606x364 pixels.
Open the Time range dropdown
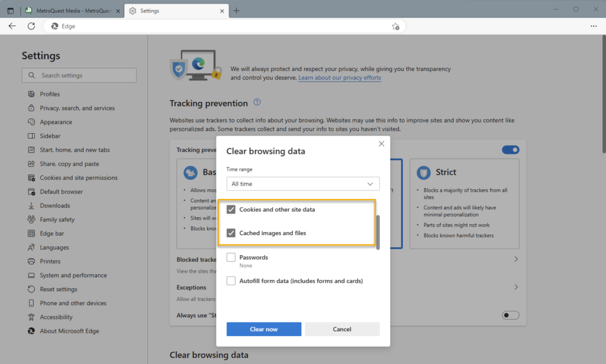pos(302,184)
